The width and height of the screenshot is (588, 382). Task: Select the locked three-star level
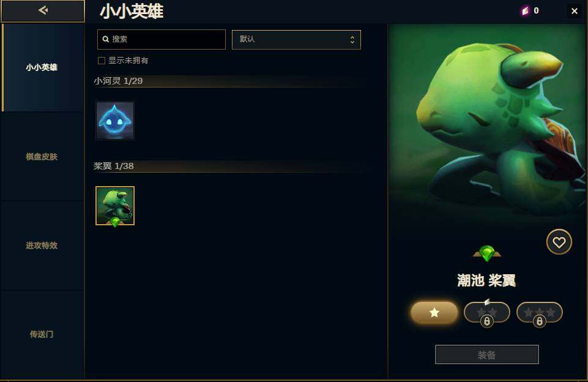[x=539, y=313]
